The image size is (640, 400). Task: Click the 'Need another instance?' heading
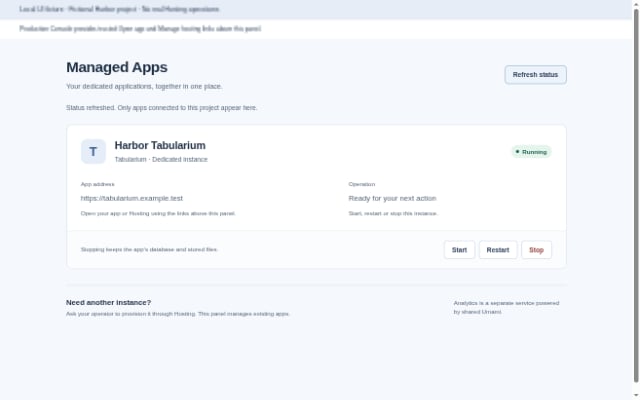click(x=109, y=302)
